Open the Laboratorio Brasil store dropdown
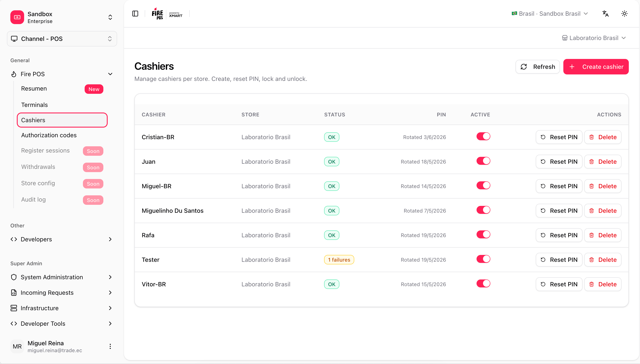 (594, 38)
